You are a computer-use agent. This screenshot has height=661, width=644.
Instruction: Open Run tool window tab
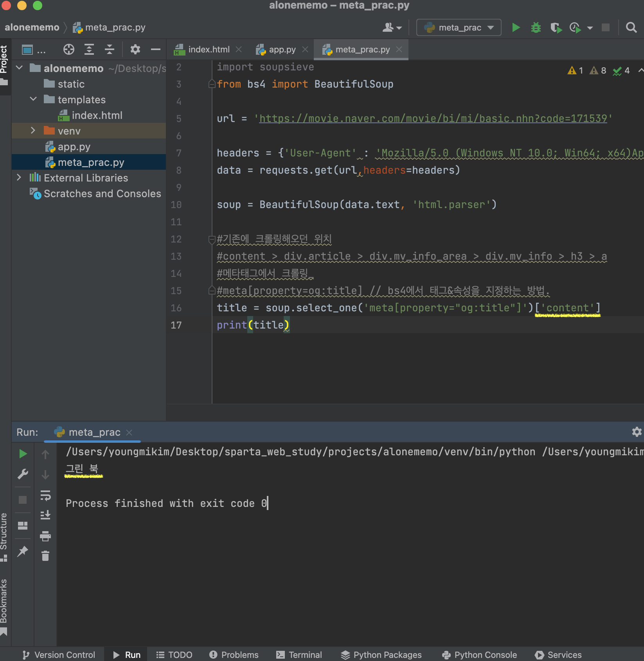coord(126,655)
